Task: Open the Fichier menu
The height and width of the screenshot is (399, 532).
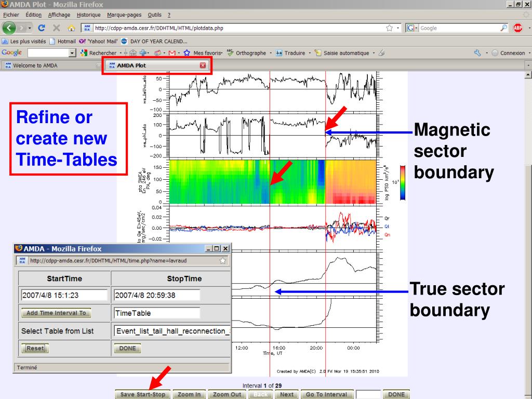Action: [x=11, y=15]
